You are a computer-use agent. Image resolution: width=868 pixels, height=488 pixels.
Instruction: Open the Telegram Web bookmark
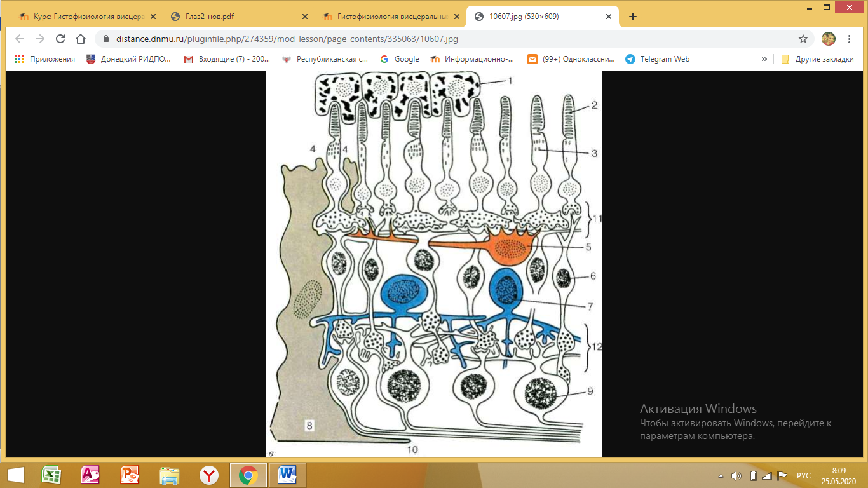pos(658,59)
